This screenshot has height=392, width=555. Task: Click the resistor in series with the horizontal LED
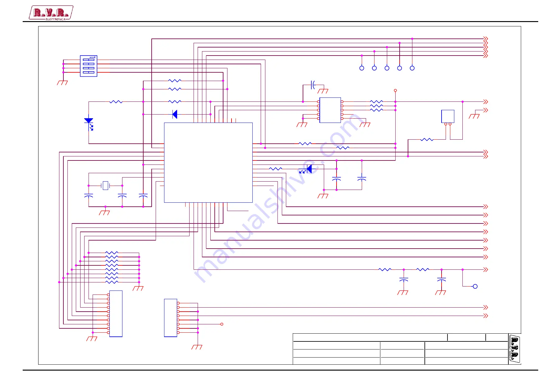pos(276,169)
